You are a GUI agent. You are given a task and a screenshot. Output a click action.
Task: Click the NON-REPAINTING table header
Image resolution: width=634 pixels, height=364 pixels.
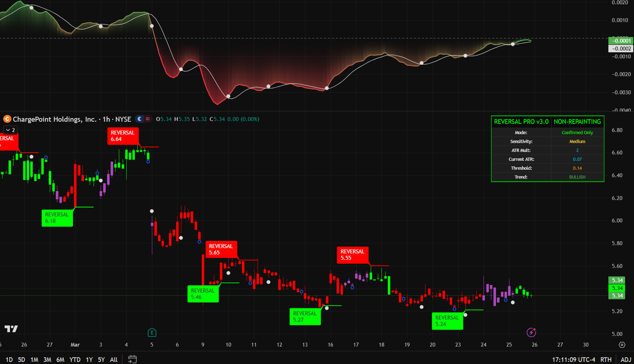click(577, 122)
